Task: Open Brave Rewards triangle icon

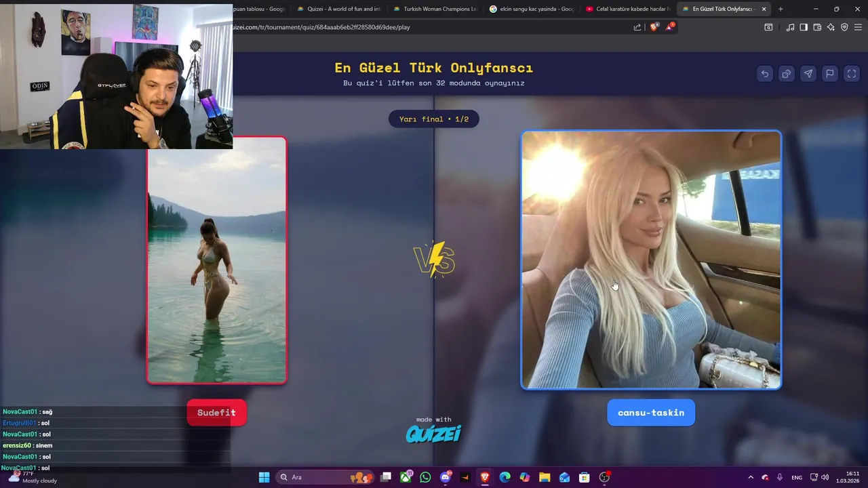Action: pyautogui.click(x=670, y=26)
